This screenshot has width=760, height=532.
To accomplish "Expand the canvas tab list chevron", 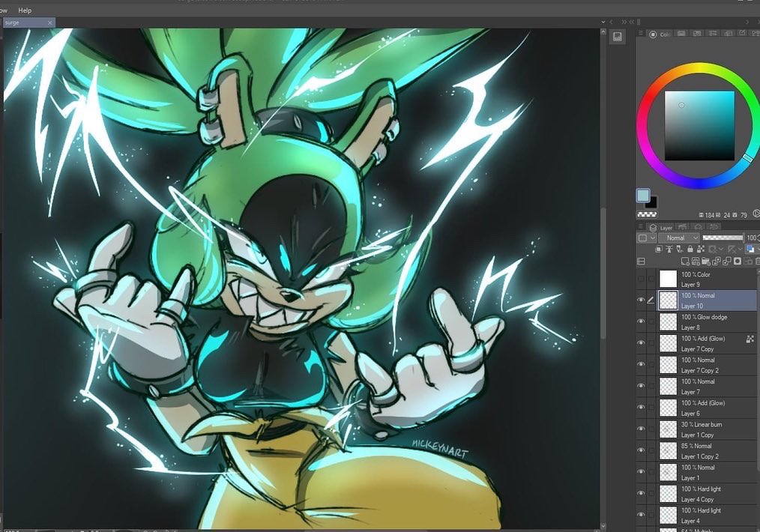I will (x=603, y=22).
